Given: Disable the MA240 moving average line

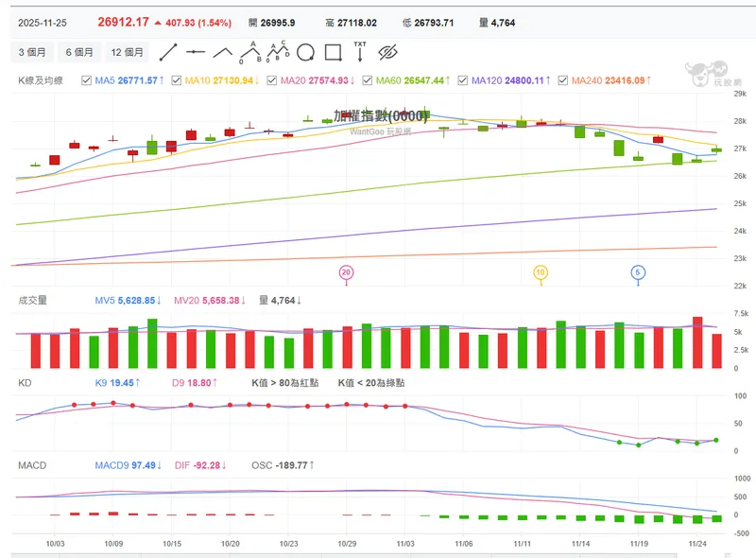Looking at the screenshot, I should [562, 80].
